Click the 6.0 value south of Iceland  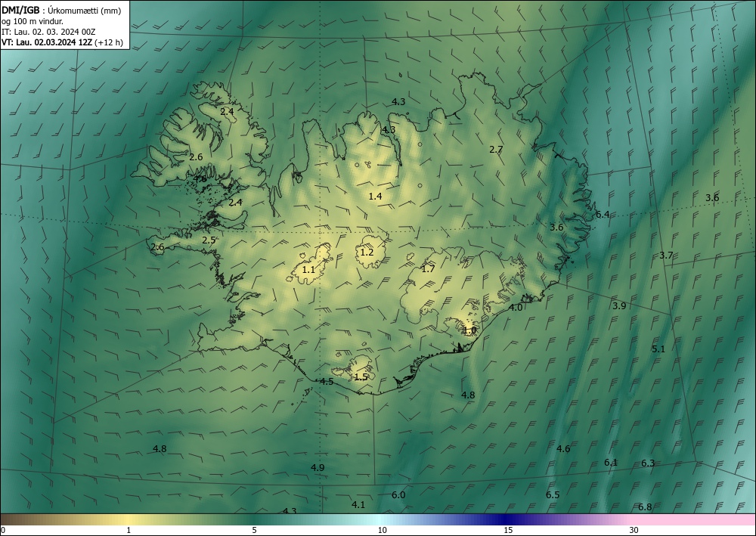[398, 495]
